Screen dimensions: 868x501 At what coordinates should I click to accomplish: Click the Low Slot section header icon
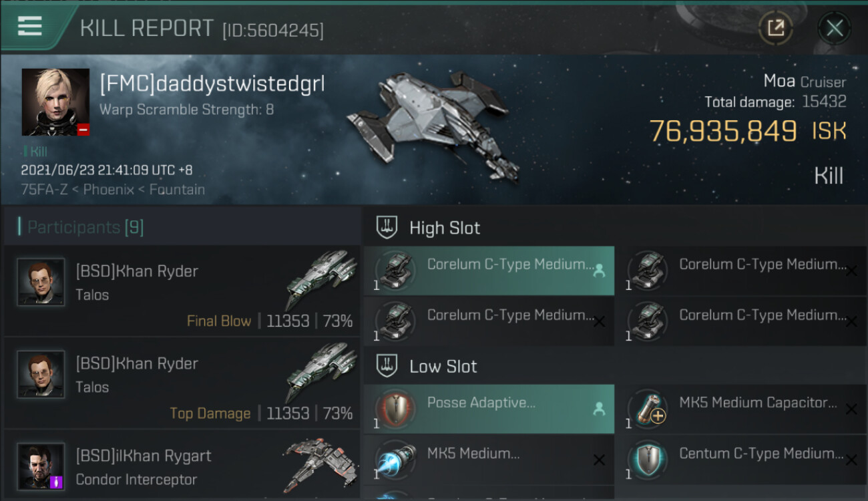tap(388, 366)
